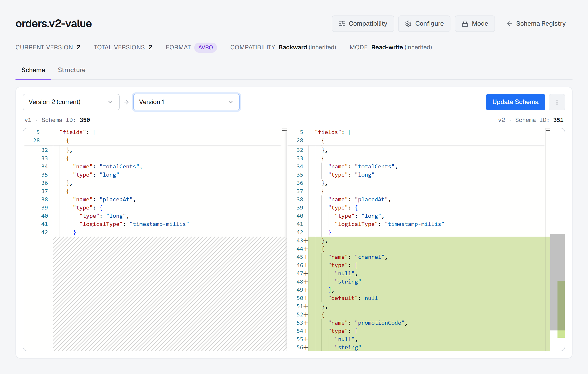Open the Version 2 (current) dropdown
The width and height of the screenshot is (588, 374).
71,102
